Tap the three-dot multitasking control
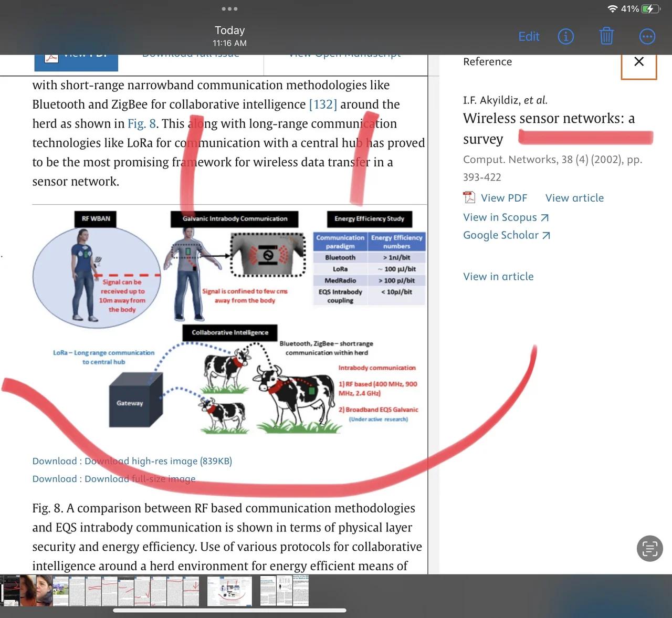Screen dimensions: 672x618 (229, 9)
